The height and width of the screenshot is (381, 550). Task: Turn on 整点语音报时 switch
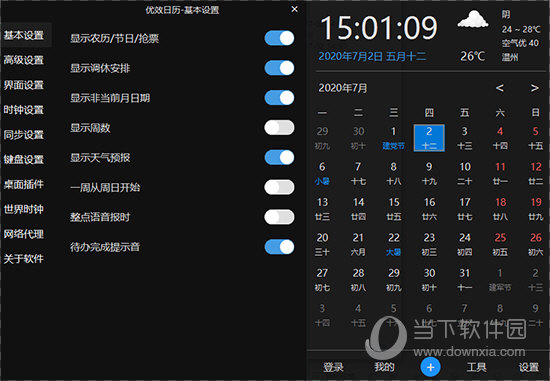[x=279, y=217]
